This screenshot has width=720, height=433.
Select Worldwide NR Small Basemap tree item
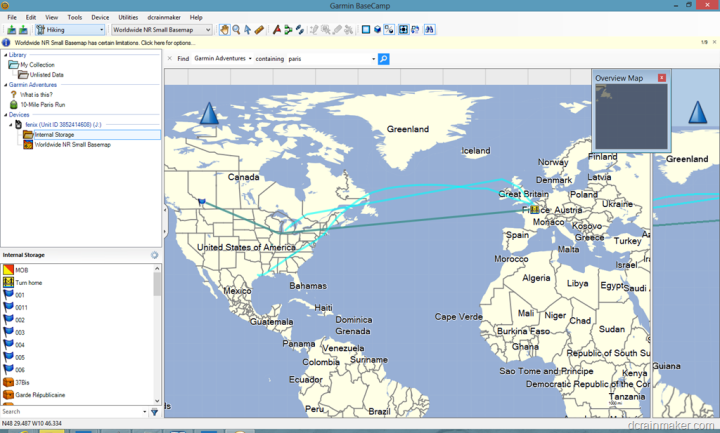(73, 145)
